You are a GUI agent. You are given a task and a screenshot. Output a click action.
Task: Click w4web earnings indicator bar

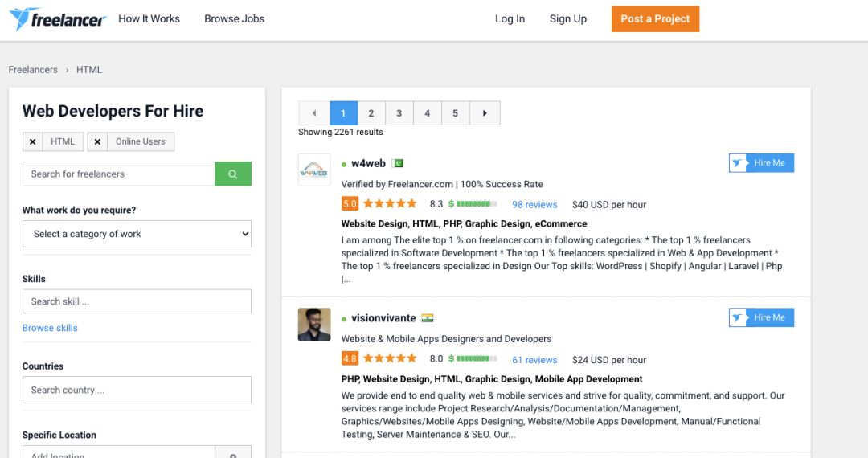(x=473, y=204)
